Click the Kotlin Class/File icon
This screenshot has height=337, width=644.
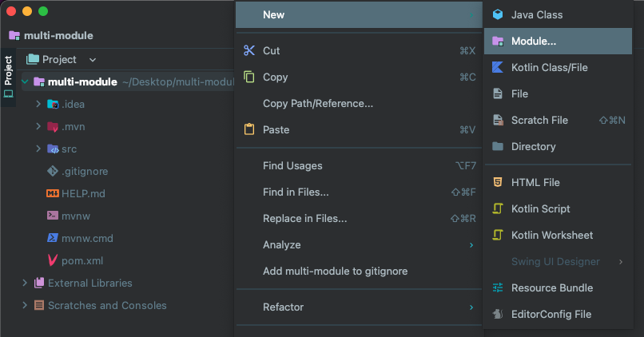point(498,67)
